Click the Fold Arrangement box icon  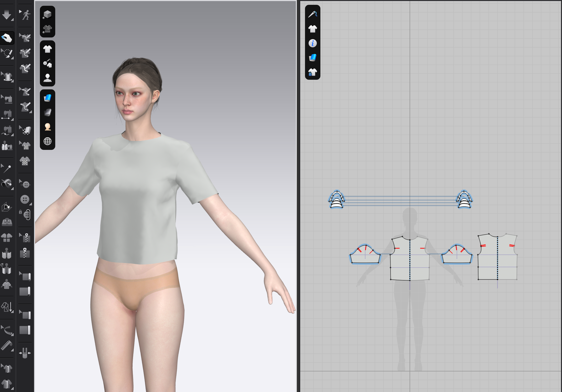7,207
